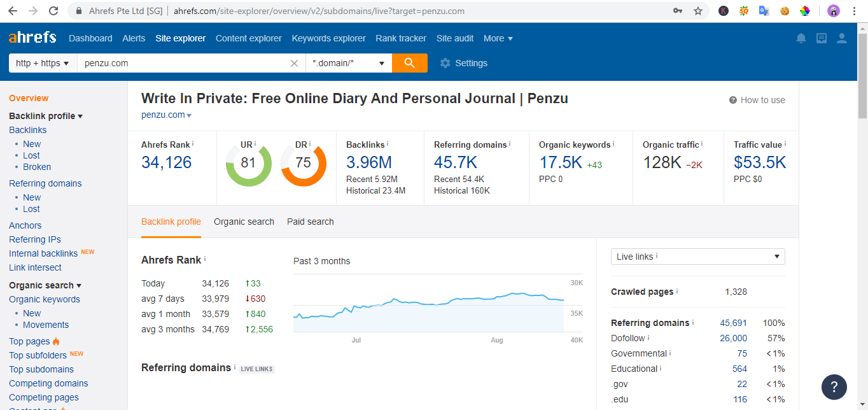This screenshot has width=868, height=410.
Task: Open the user account profile icon
Action: [x=841, y=38]
